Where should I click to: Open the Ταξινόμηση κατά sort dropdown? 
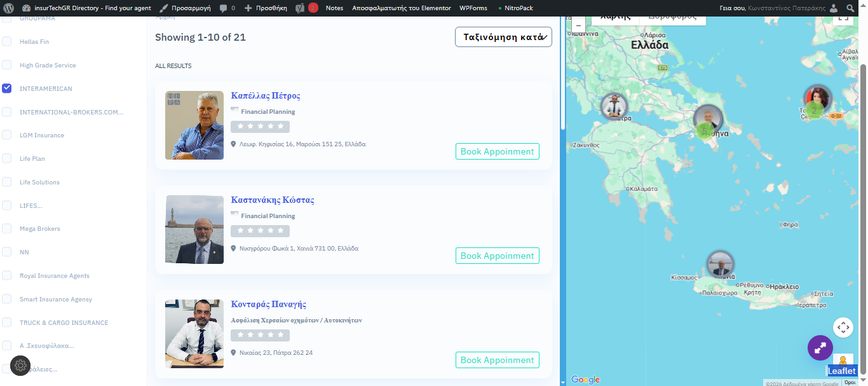503,37
